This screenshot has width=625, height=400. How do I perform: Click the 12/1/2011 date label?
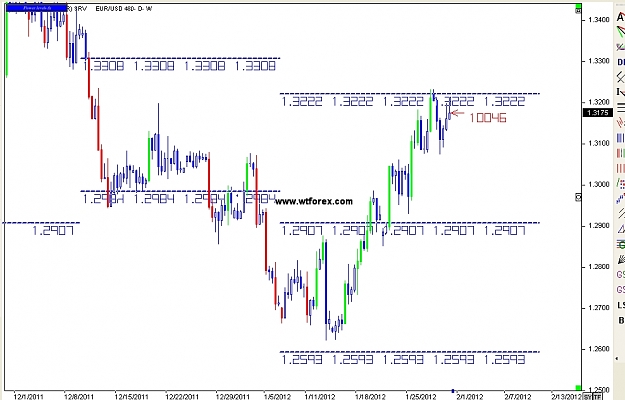pyautogui.click(x=28, y=396)
